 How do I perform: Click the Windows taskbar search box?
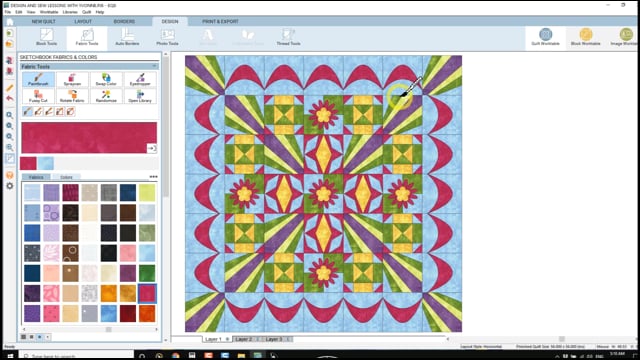(77, 356)
